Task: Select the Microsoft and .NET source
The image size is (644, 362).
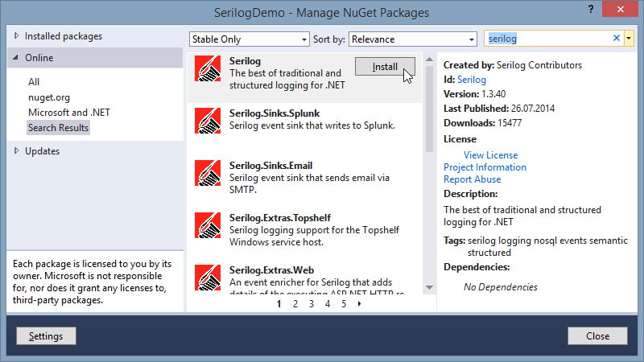Action: pyautogui.click(x=69, y=113)
